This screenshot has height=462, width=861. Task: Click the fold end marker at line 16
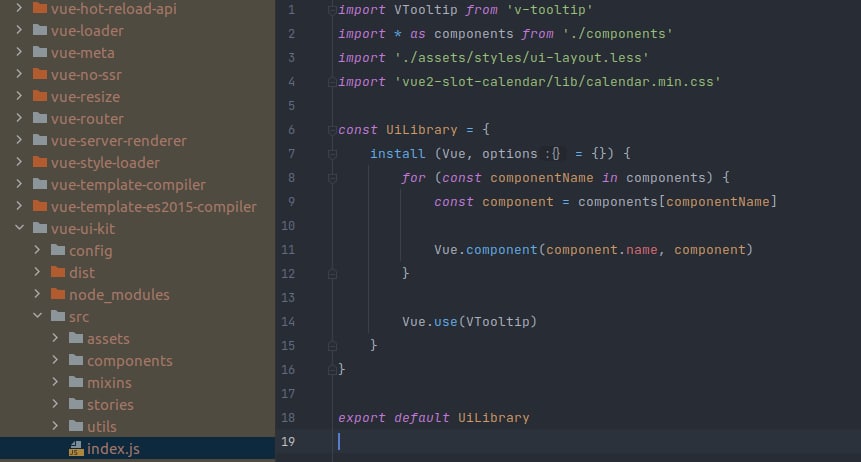pos(332,370)
